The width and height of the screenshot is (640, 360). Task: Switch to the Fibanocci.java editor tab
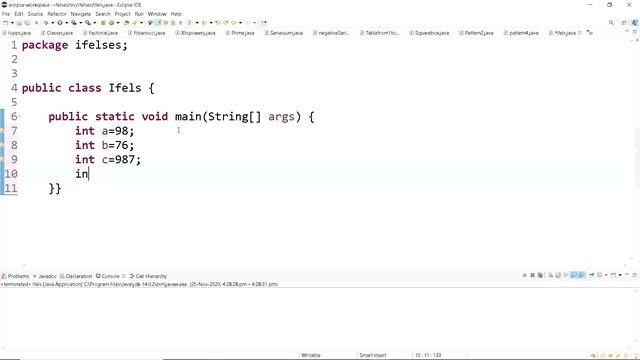pos(147,33)
